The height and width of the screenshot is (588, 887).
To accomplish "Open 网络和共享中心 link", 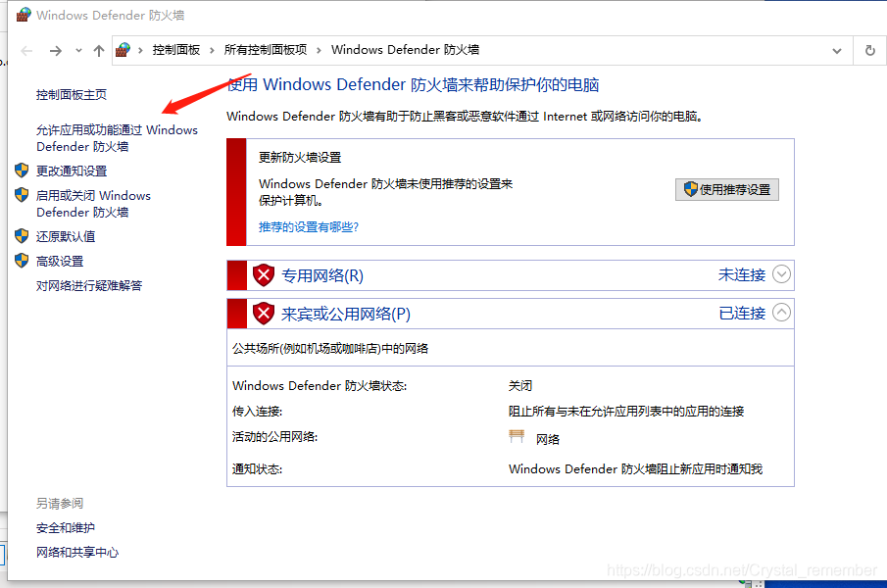I will pyautogui.click(x=77, y=553).
